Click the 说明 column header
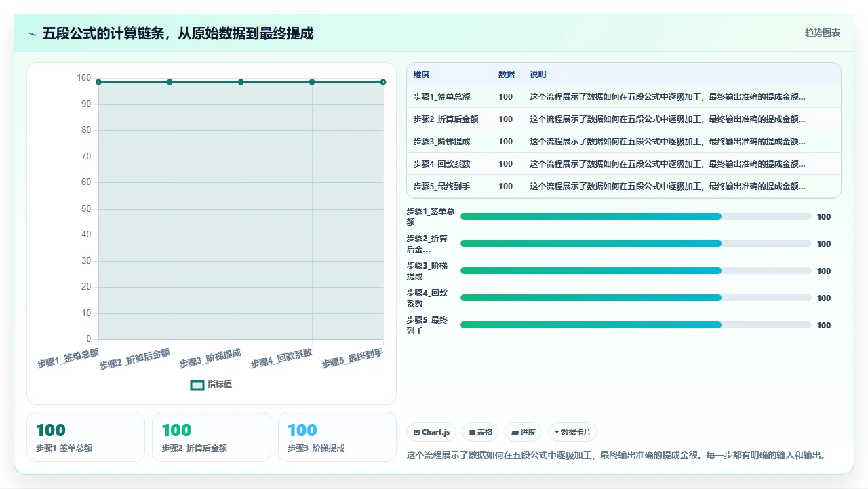Viewport: 868px width, 489px height. click(538, 75)
